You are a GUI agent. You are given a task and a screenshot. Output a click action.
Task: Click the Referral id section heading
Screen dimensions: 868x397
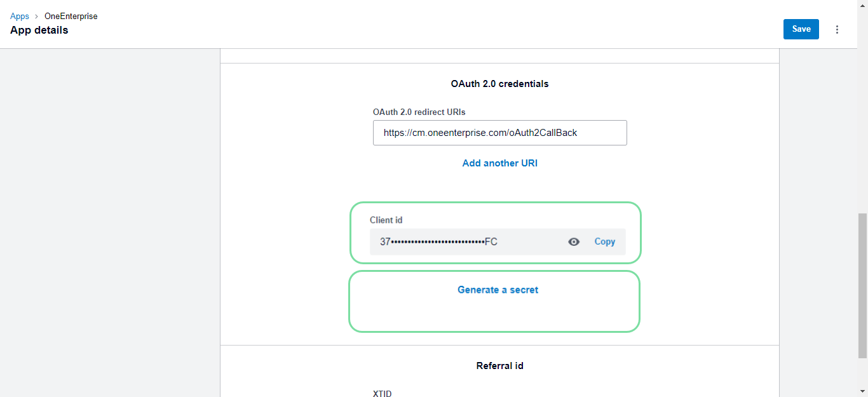(499, 366)
